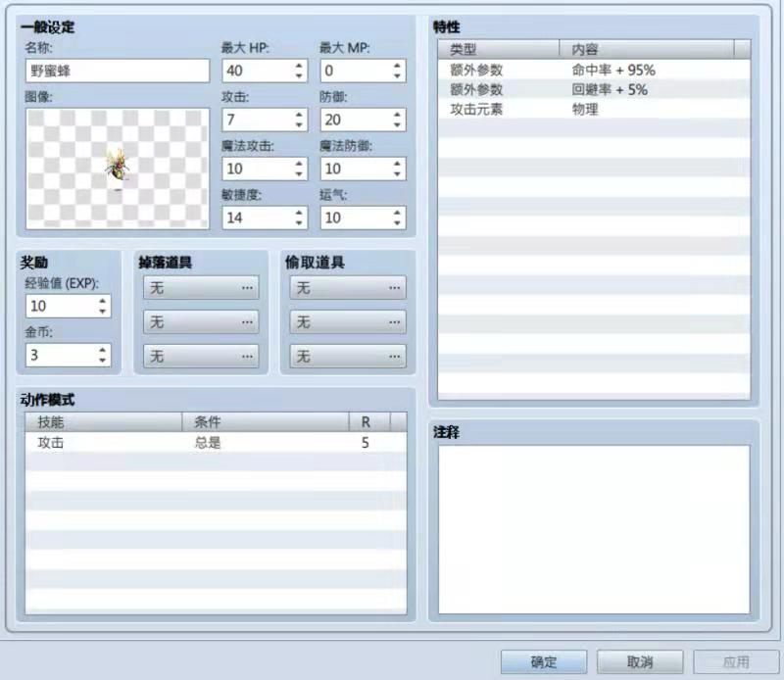Open the second 偷取道具 item selector
Screen dimensions: 784x680
(348, 321)
